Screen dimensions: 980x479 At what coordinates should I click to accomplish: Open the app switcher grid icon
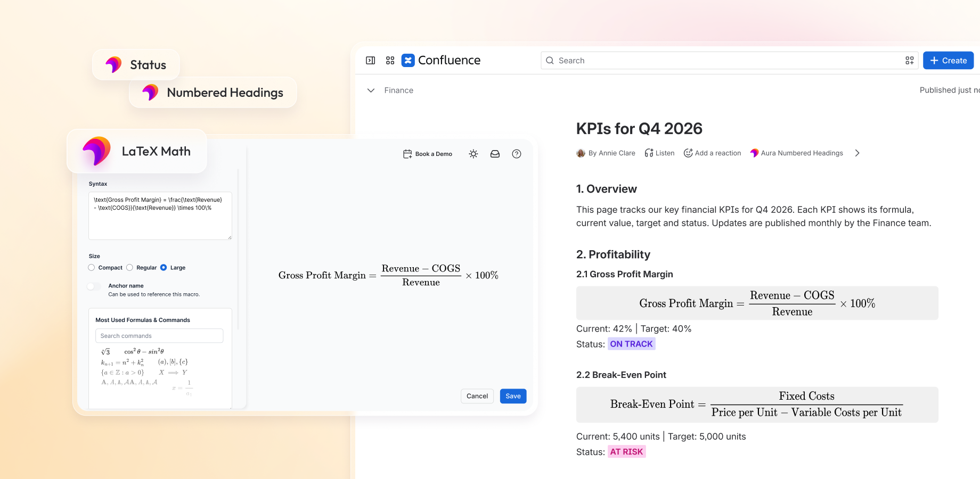click(x=390, y=61)
